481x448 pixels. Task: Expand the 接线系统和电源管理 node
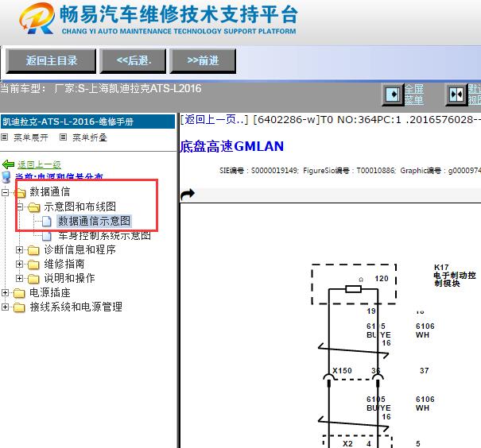coord(5,307)
